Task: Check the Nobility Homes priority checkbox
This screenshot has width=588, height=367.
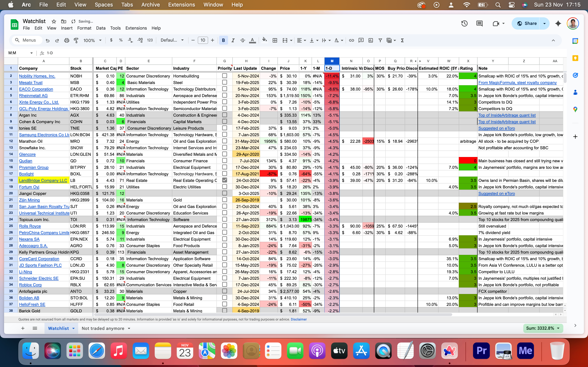Action: point(225,76)
